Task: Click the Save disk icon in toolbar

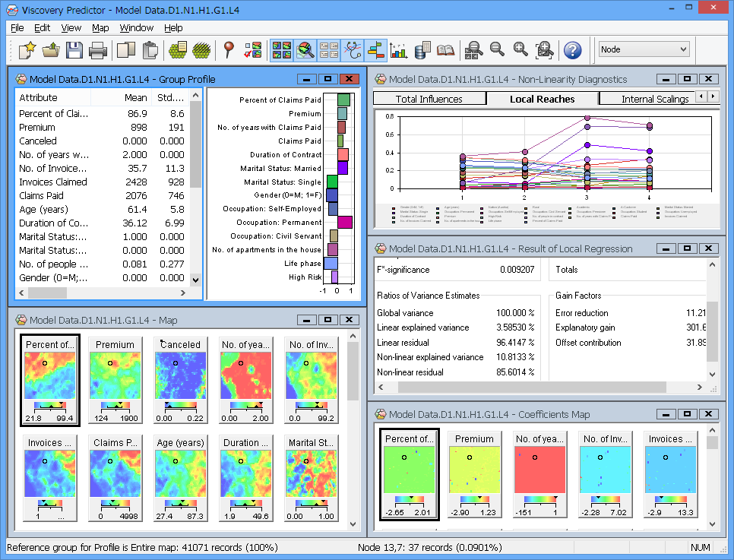Action: [74, 50]
